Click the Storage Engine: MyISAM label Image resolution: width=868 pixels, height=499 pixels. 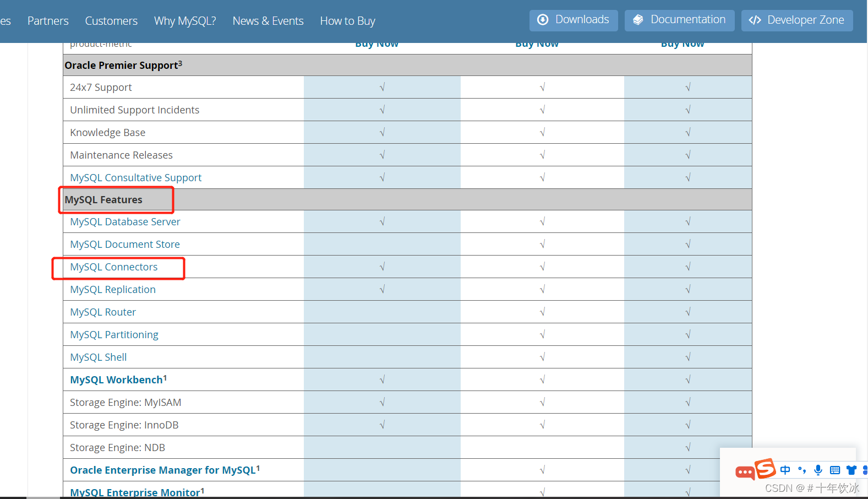pos(125,402)
